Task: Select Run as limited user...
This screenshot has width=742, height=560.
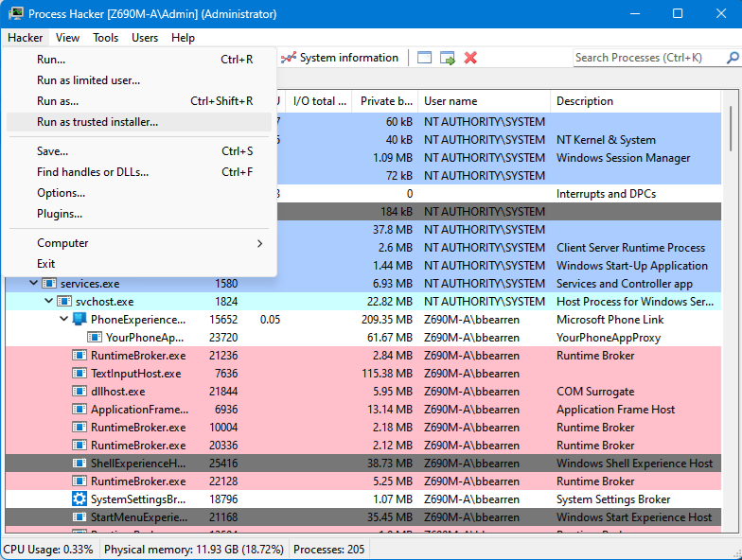Action: (x=139, y=79)
